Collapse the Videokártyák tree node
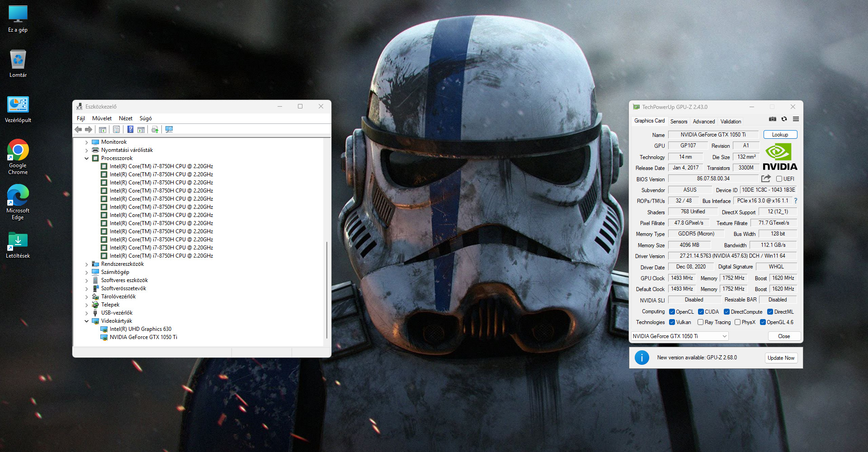Viewport: 868px width, 452px height. coord(86,321)
